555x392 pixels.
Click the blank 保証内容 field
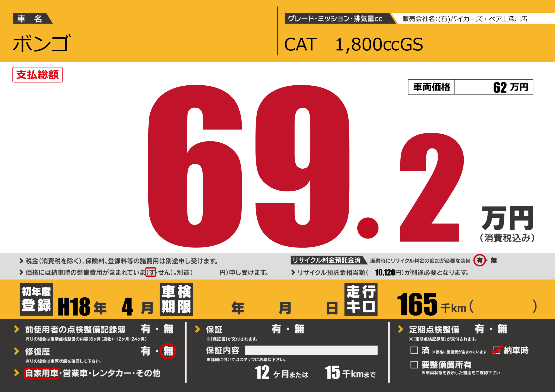coord(311,350)
